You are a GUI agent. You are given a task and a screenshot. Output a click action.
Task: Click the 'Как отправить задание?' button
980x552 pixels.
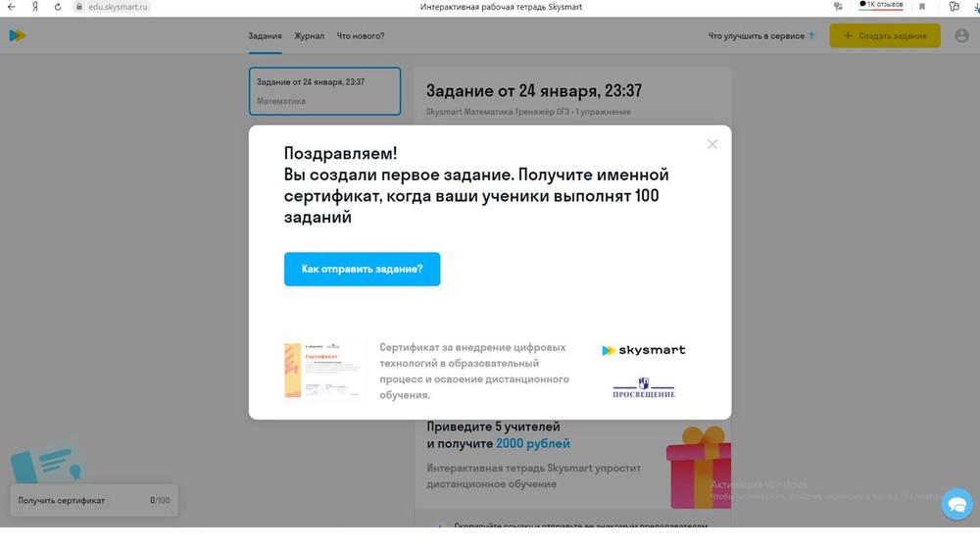[x=362, y=269]
